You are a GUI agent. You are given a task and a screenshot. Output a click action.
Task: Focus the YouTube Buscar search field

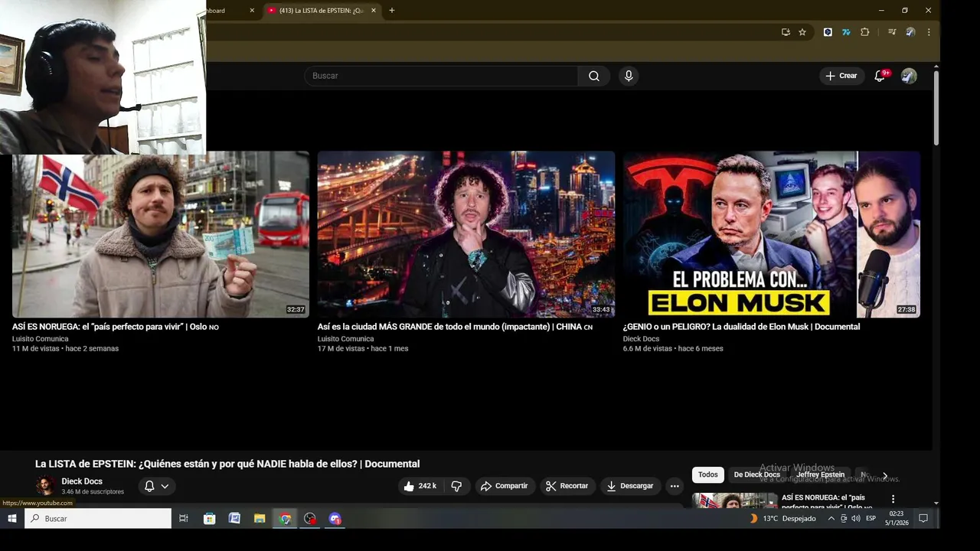tap(441, 76)
